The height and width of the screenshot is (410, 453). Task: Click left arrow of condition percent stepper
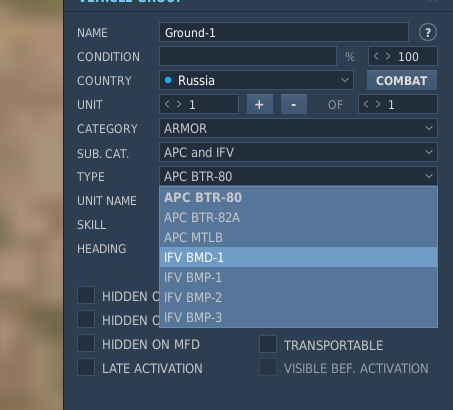(x=376, y=56)
